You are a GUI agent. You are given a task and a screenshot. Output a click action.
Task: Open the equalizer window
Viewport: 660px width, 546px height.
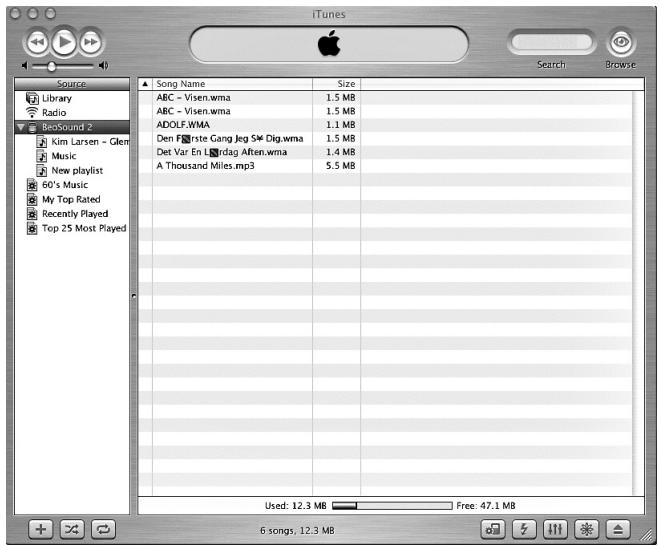pyautogui.click(x=555, y=529)
